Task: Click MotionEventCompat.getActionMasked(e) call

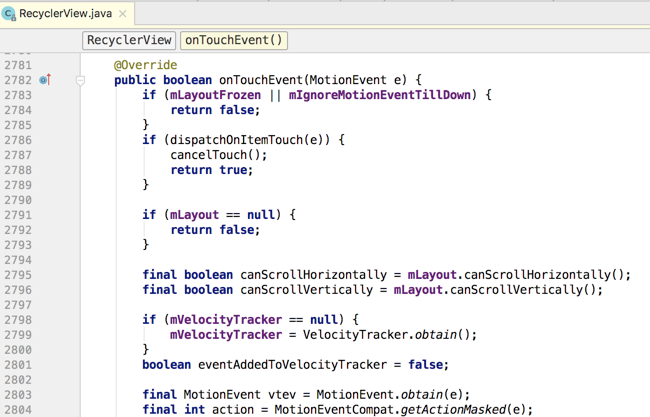Action: tap(398, 410)
